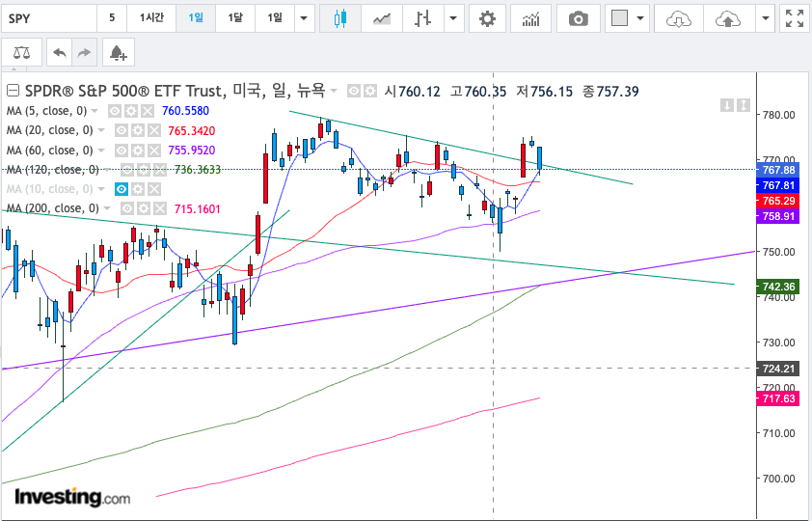812x521 pixels.
Task: Expand the MA (20, close, 0) dropdown arrow
Action: (x=101, y=130)
